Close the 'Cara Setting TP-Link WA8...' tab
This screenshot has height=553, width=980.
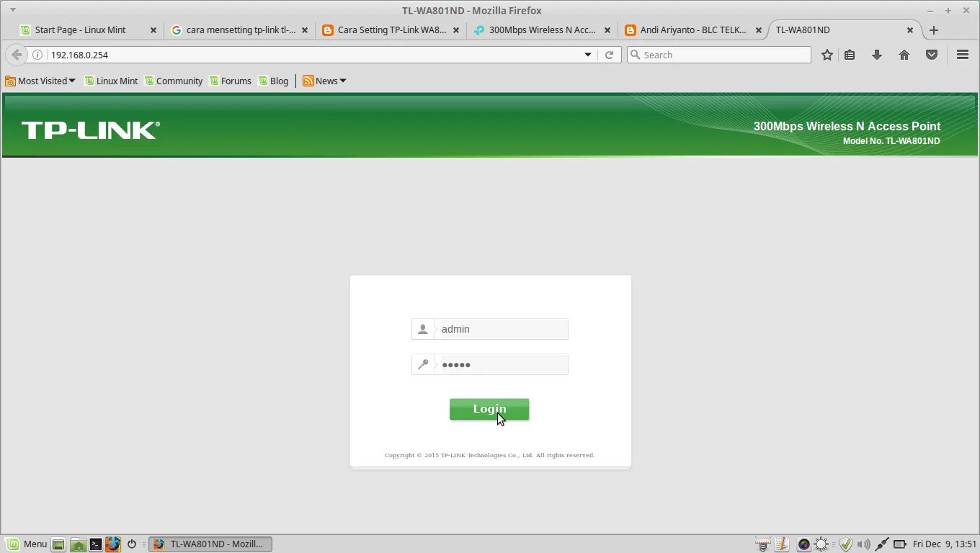(455, 30)
